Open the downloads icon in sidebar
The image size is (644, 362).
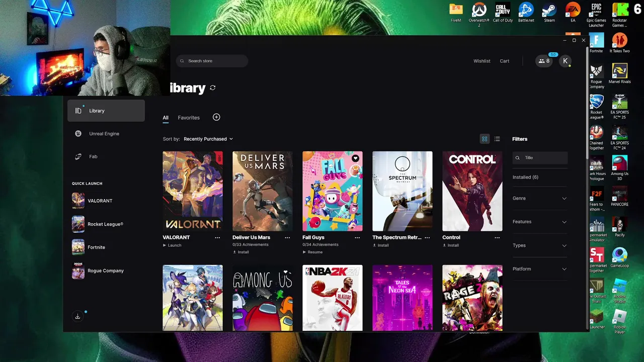(x=77, y=316)
